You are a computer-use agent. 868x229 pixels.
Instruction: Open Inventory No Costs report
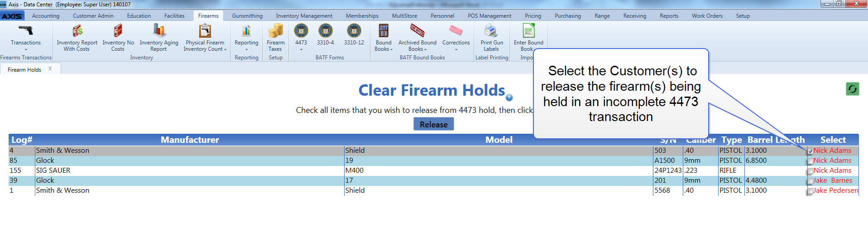coord(118,38)
